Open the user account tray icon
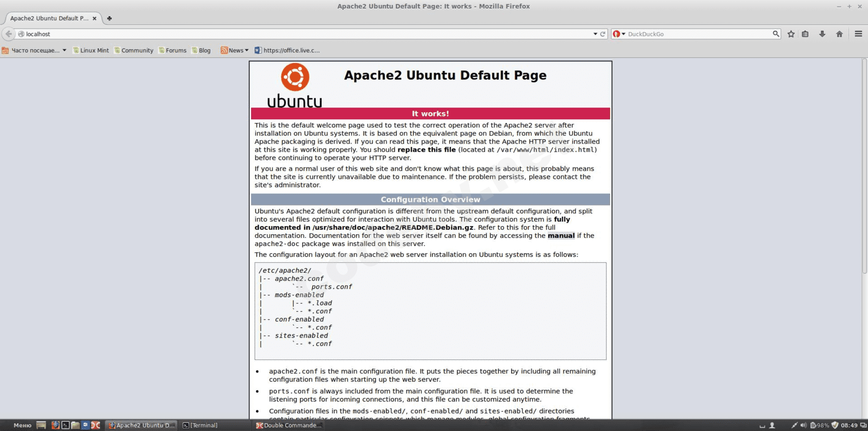The image size is (868, 431). coord(772,426)
